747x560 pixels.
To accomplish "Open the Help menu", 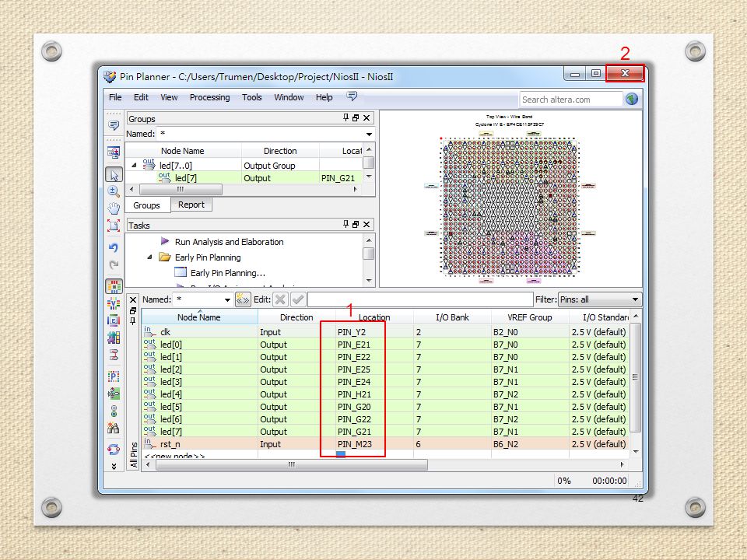I will pyautogui.click(x=324, y=97).
